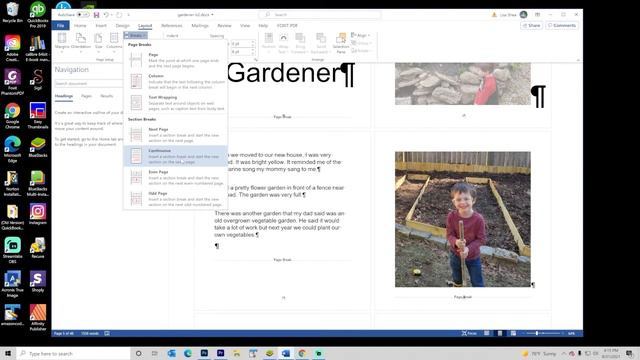
Task: Click the Navigation search document field
Action: tap(88, 83)
